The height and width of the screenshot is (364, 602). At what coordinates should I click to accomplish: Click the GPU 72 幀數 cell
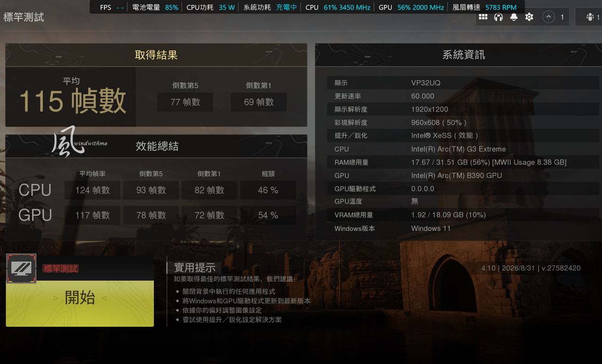click(x=209, y=215)
